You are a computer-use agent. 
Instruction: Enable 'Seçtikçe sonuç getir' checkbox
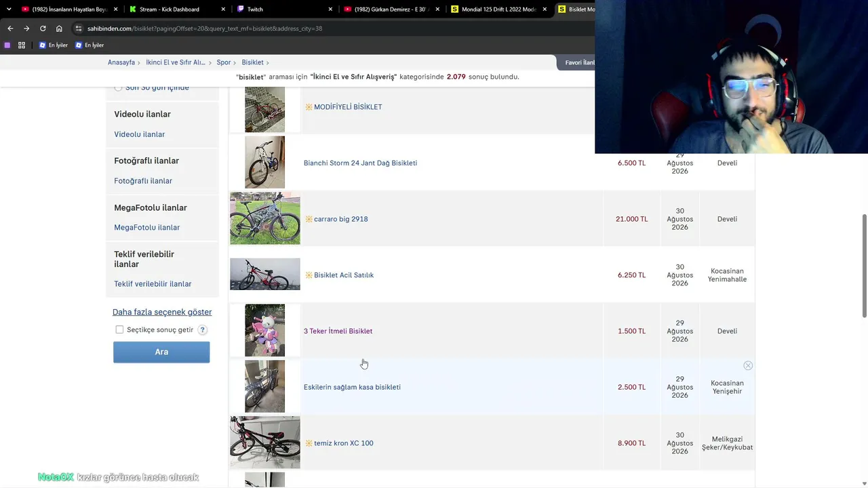click(x=119, y=329)
